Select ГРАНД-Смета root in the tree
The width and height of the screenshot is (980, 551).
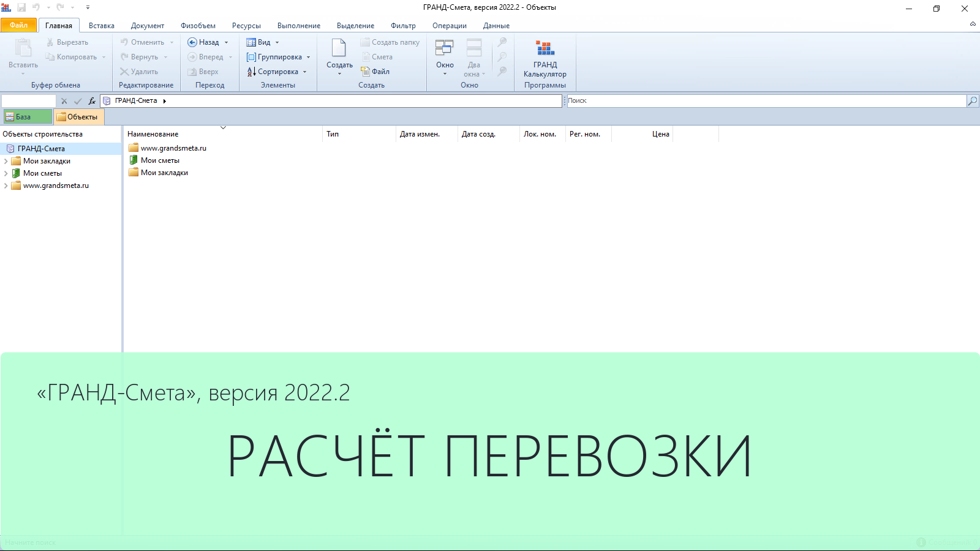(41, 149)
